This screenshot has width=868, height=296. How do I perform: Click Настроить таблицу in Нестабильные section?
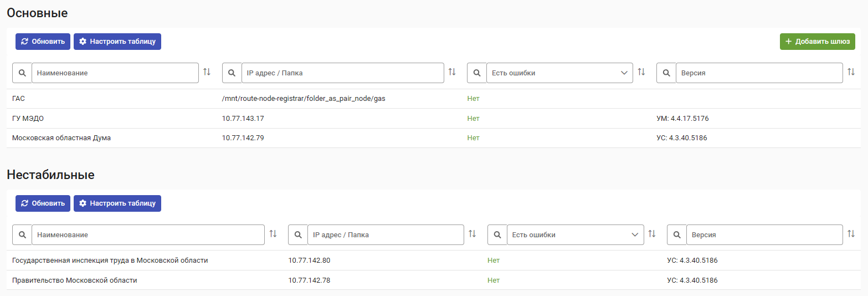point(117,203)
